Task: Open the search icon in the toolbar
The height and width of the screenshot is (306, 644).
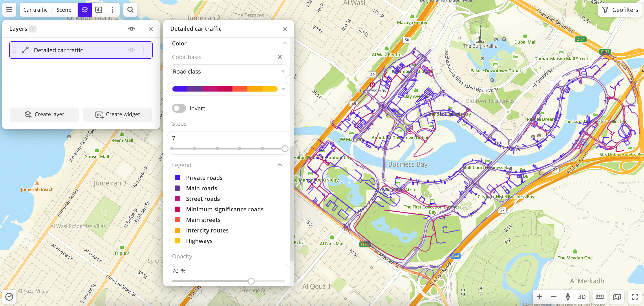Action: (x=130, y=9)
